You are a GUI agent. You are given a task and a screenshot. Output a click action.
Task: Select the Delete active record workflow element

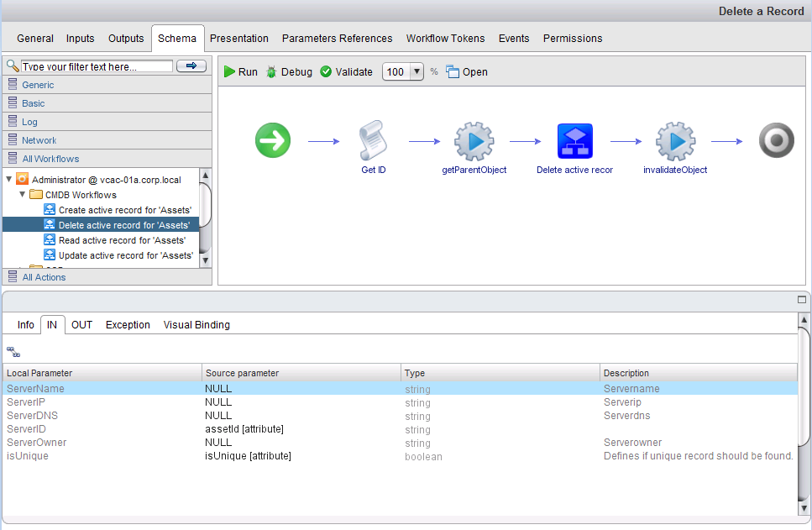coord(575,141)
